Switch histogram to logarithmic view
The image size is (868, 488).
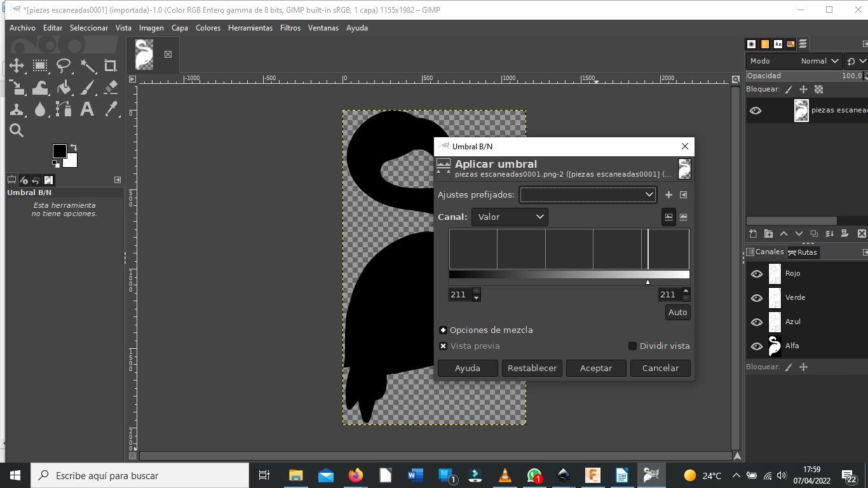pos(683,217)
